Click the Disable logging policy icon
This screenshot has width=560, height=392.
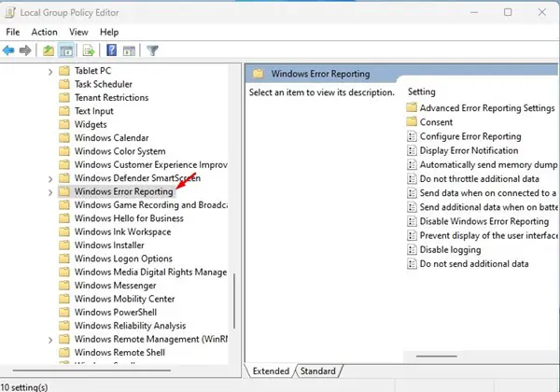tap(412, 250)
